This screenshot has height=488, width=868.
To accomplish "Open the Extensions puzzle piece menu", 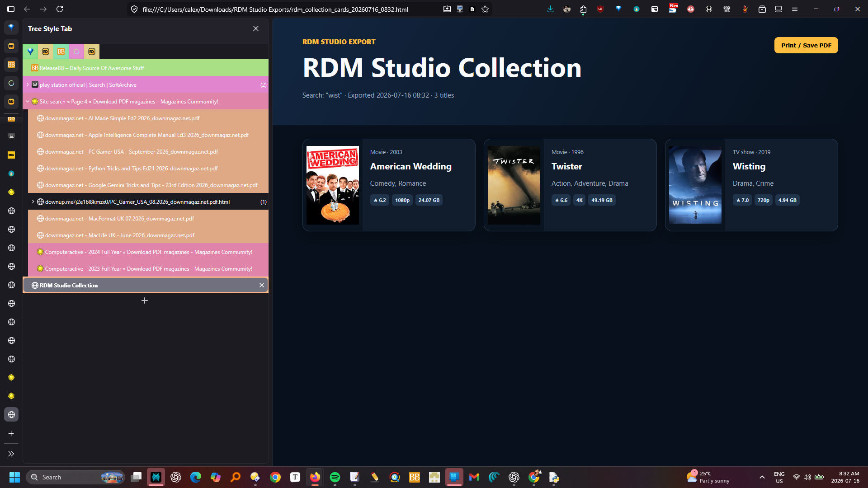I will [x=583, y=9].
